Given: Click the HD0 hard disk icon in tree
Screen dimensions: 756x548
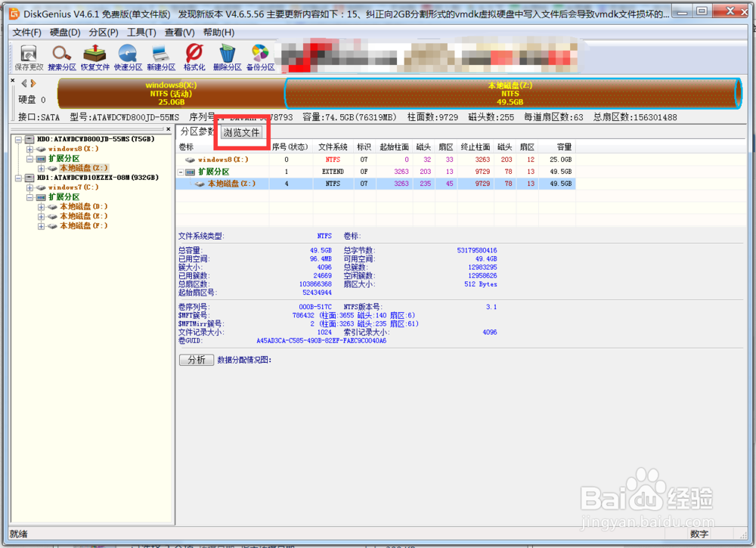Looking at the screenshot, I should (x=29, y=139).
